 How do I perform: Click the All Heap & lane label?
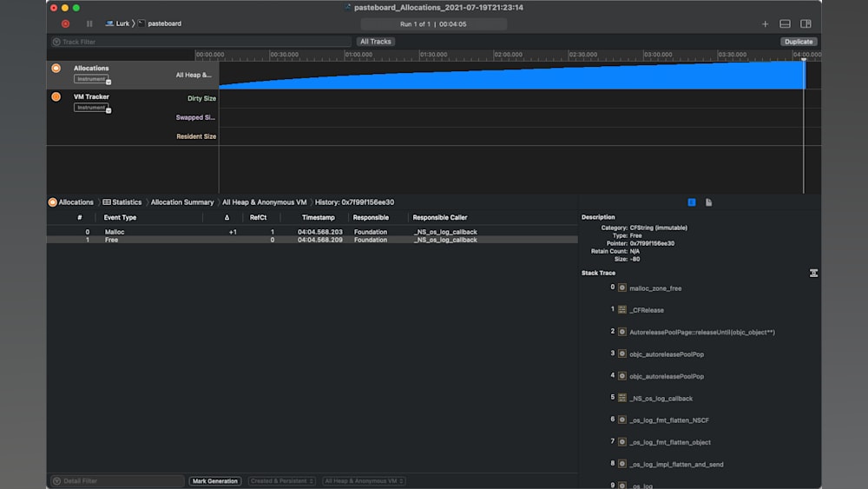coord(194,75)
